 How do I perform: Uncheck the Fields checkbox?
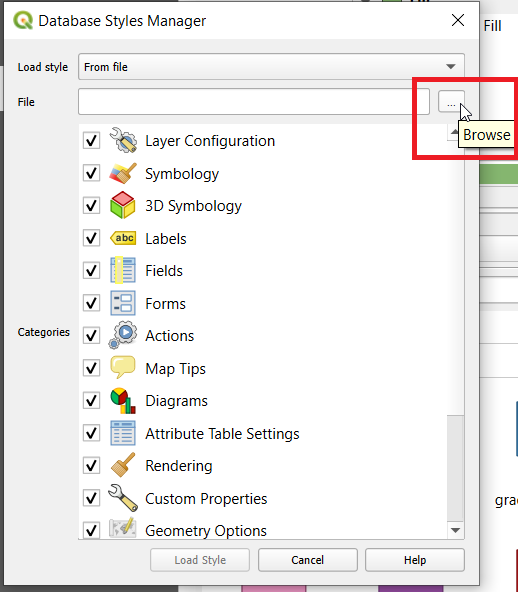point(91,271)
